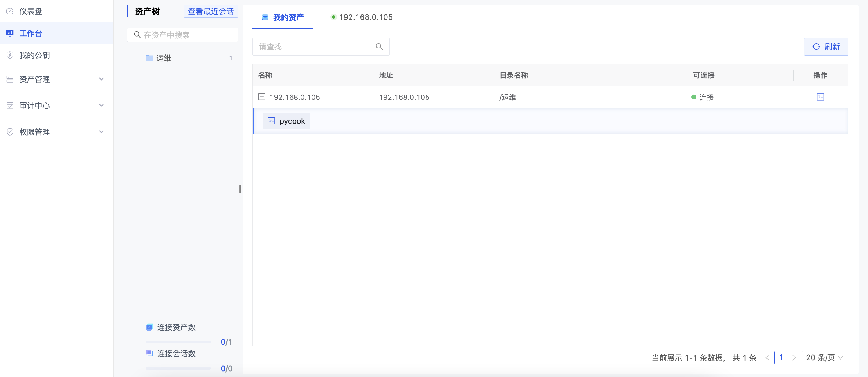Select the 我的资产 tab
The height and width of the screenshot is (377, 868).
(x=283, y=17)
